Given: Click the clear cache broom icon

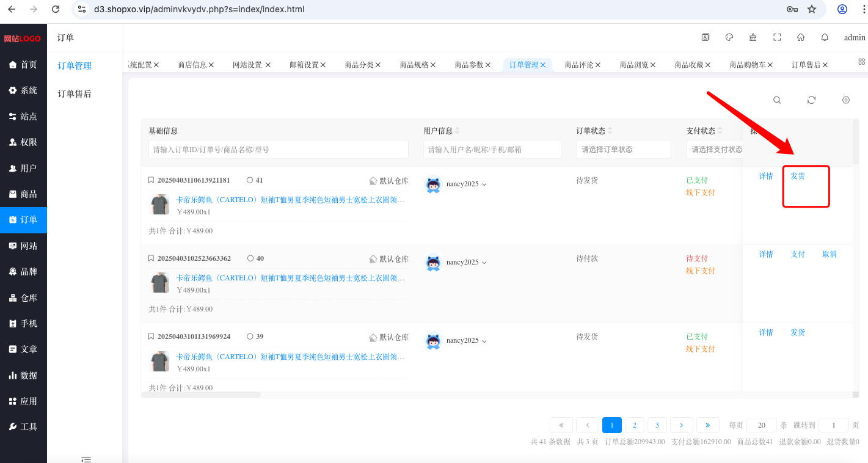Looking at the screenshot, I should tap(753, 37).
